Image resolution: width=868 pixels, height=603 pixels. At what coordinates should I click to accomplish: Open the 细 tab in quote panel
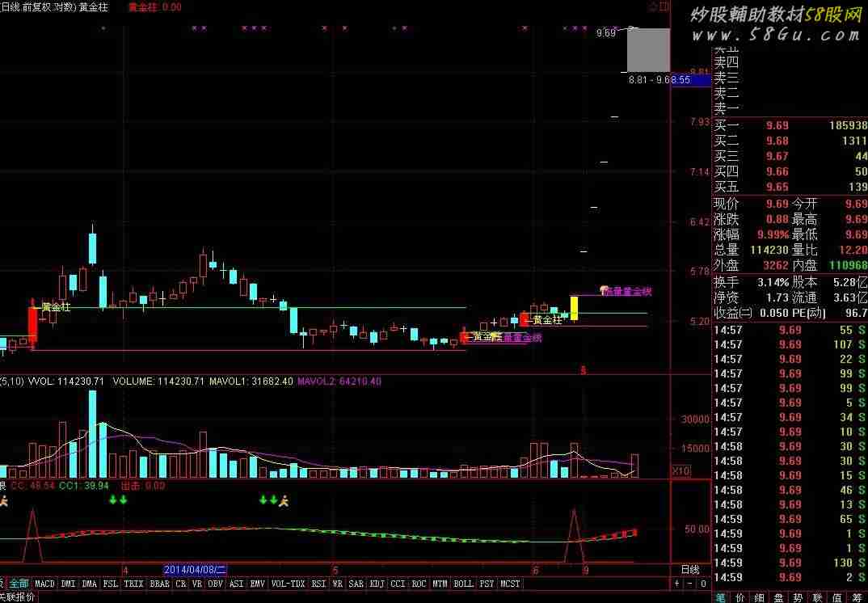pos(760,597)
